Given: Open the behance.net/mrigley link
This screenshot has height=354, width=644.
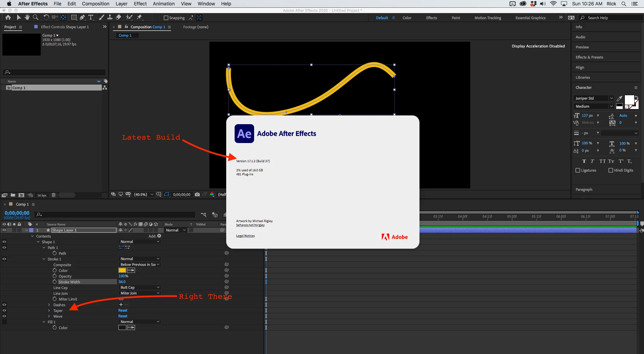Looking at the screenshot, I should (x=250, y=225).
